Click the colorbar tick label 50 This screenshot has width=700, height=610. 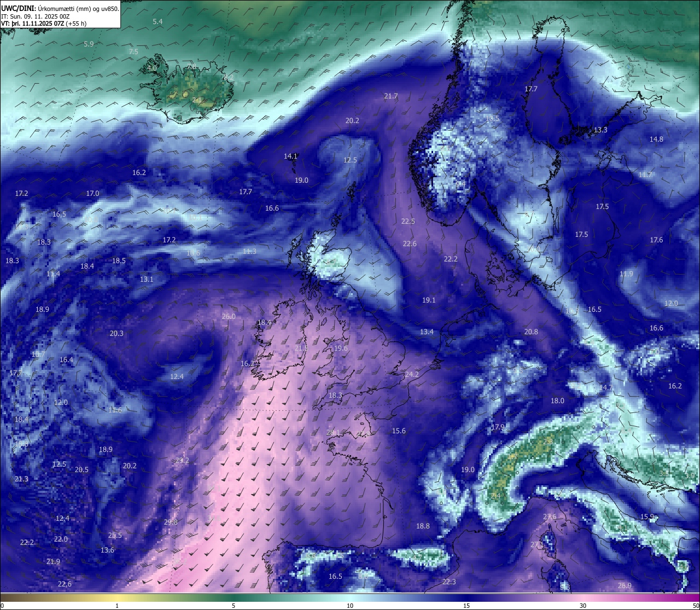696,606
